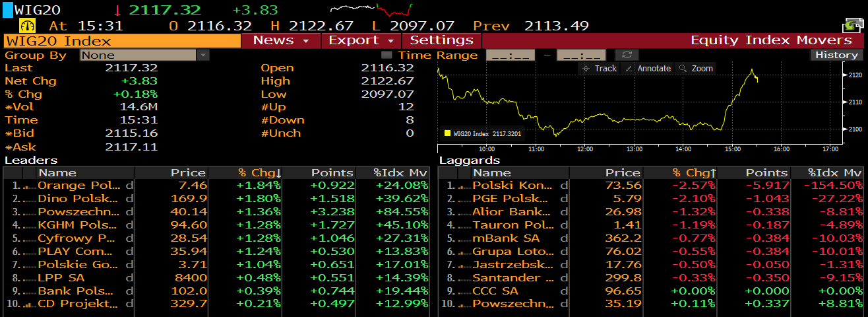Select PGE Polsk... in Laggards list

(511, 199)
